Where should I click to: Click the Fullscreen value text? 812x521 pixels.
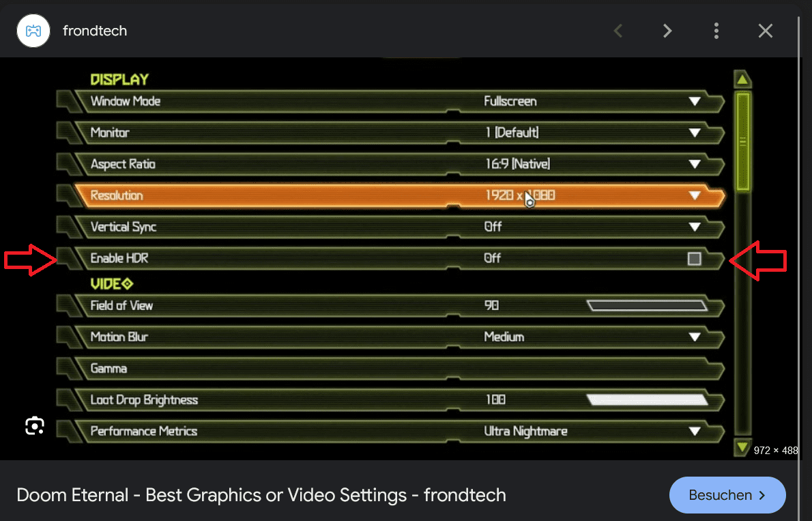pyautogui.click(x=510, y=101)
